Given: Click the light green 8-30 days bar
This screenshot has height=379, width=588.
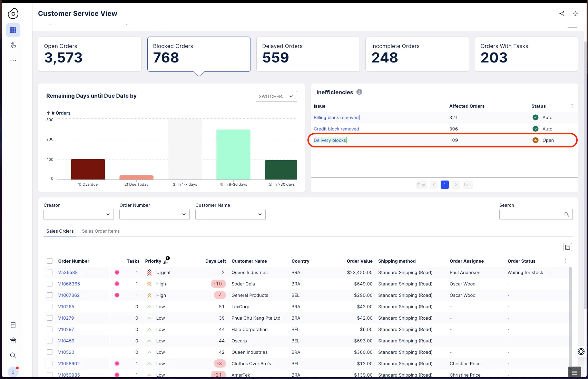Looking at the screenshot, I should pos(233,154).
